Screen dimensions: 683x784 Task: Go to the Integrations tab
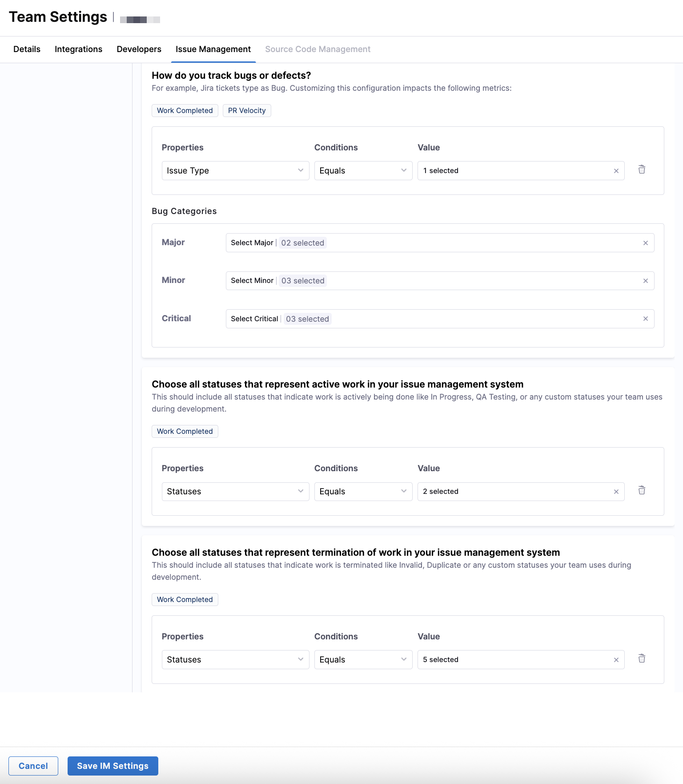(78, 49)
